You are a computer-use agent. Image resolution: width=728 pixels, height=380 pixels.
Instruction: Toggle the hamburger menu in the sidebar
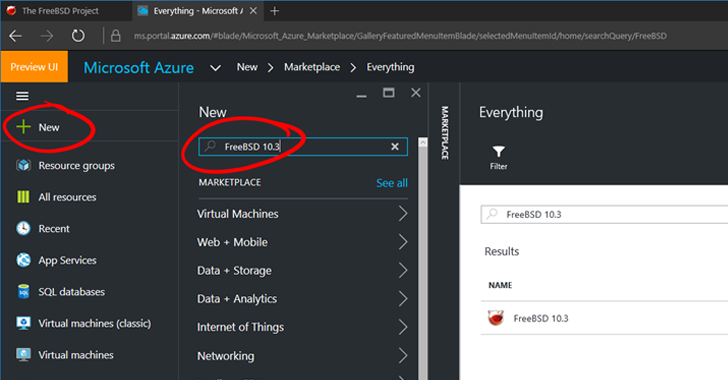coord(22,96)
